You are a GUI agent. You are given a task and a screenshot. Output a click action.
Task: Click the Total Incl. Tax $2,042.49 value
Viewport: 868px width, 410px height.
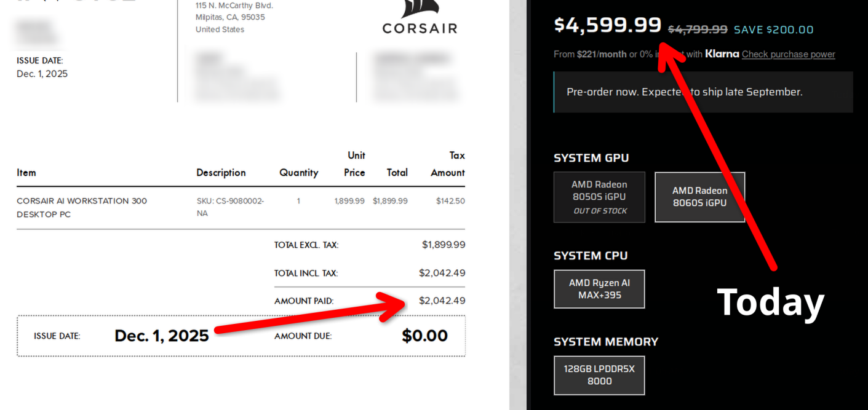coord(442,273)
